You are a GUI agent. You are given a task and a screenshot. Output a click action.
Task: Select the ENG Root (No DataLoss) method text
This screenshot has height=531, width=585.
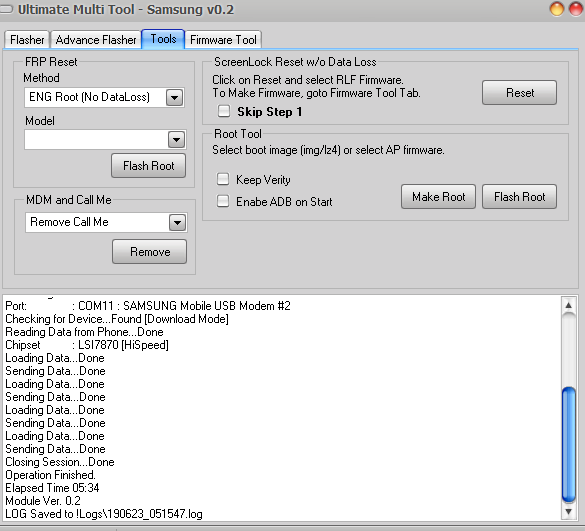click(89, 97)
